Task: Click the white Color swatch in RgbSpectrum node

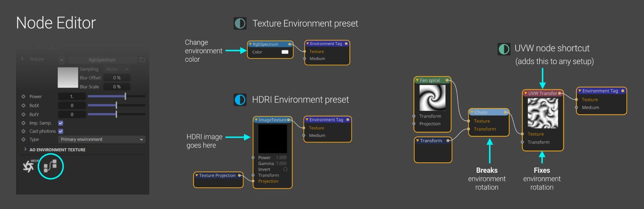Action: point(285,52)
